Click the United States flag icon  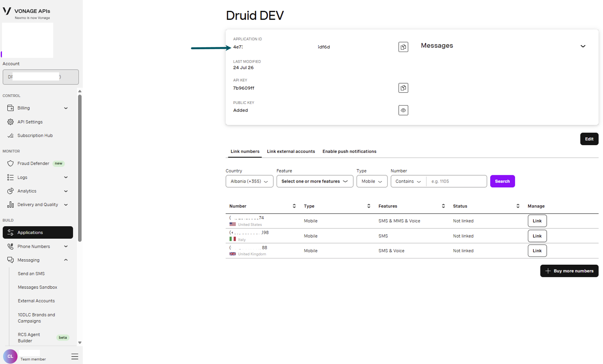coord(233,224)
